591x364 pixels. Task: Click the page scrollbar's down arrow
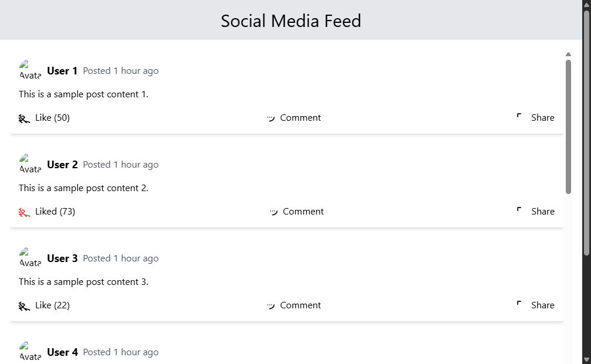[x=586, y=360]
